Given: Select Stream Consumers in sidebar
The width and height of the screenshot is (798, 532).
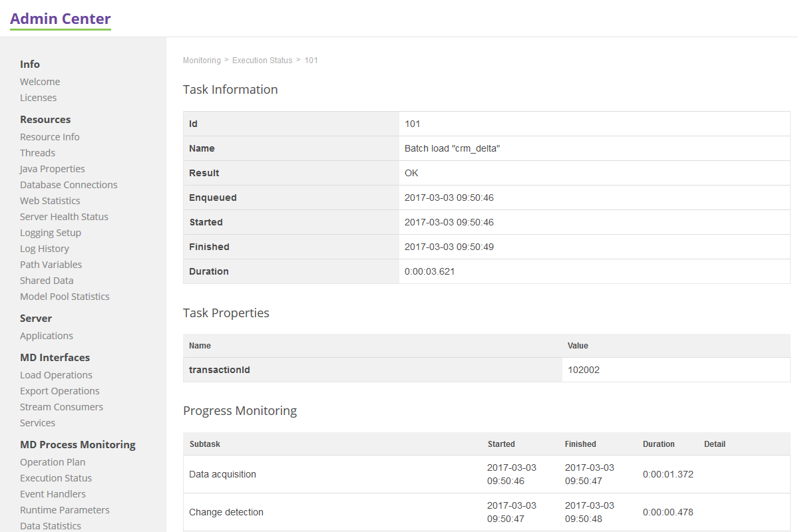Looking at the screenshot, I should (x=61, y=407).
